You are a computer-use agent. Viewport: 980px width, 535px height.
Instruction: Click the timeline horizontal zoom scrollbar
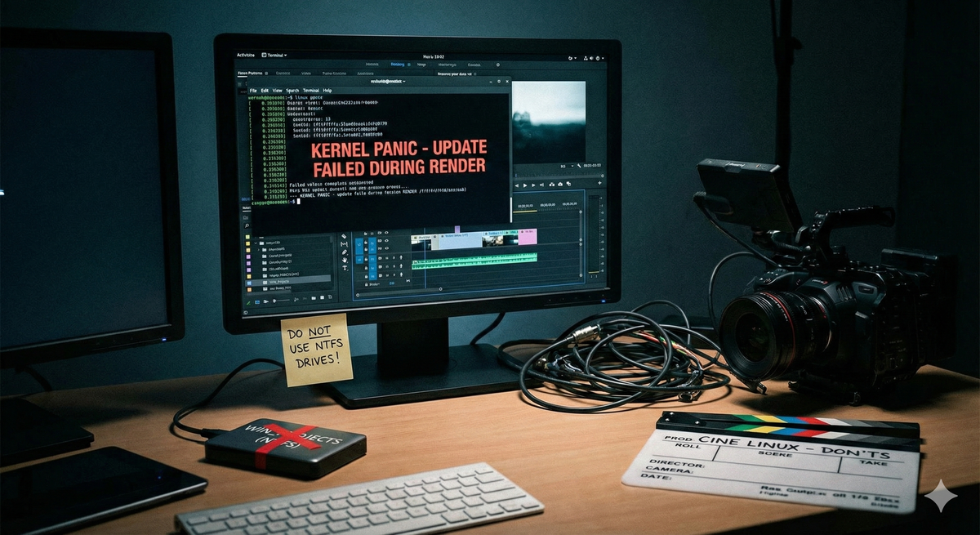pos(399,292)
